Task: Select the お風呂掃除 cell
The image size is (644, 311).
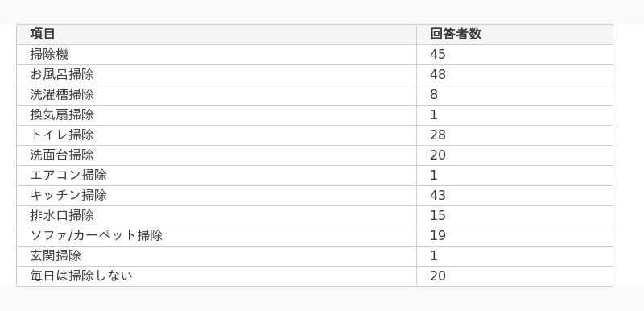Action: tap(217, 75)
